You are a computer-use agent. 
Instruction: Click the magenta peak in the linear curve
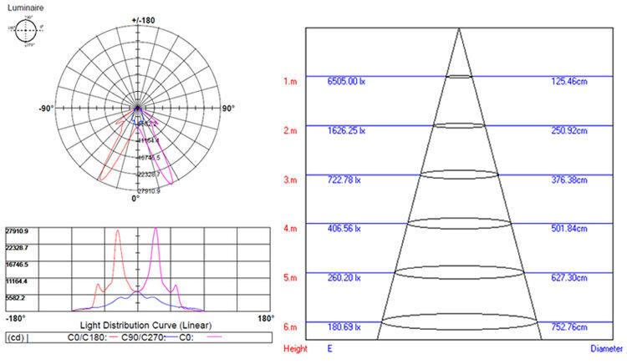[156, 233]
